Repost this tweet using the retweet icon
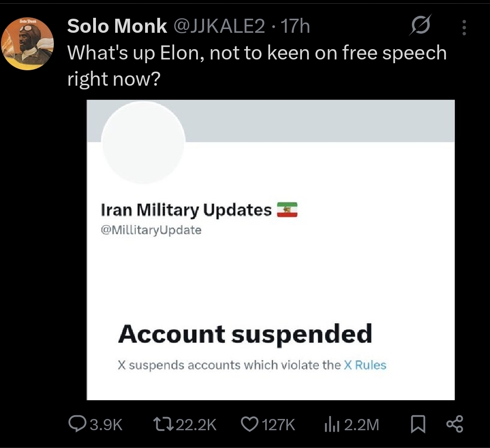This screenshot has height=448, width=490. pos(162,424)
